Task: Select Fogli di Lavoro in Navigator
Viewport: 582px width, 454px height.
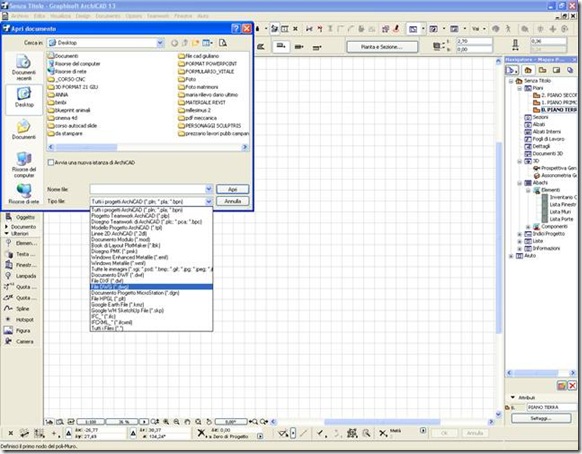Action: coord(544,139)
